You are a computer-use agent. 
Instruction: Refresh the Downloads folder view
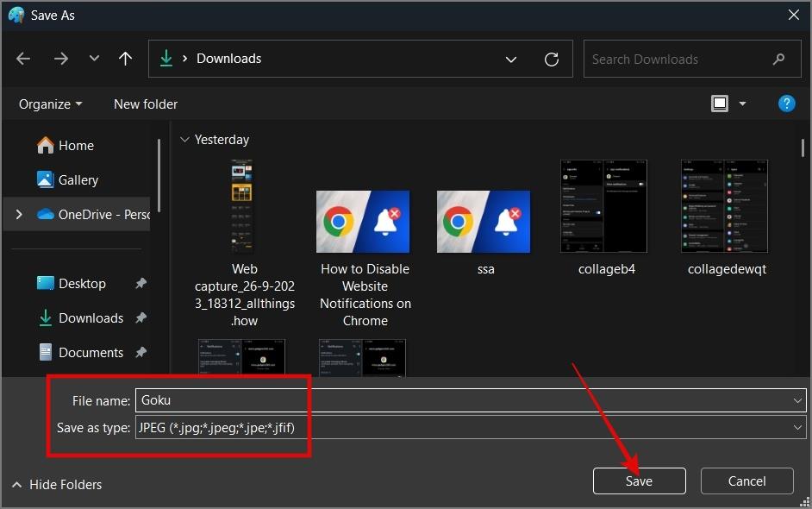(552, 59)
